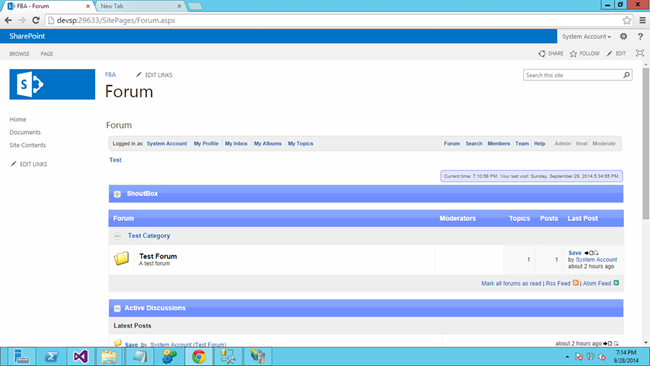Viewport: 650px width, 366px height.
Task: Open Help in the forum menu
Action: (x=539, y=143)
